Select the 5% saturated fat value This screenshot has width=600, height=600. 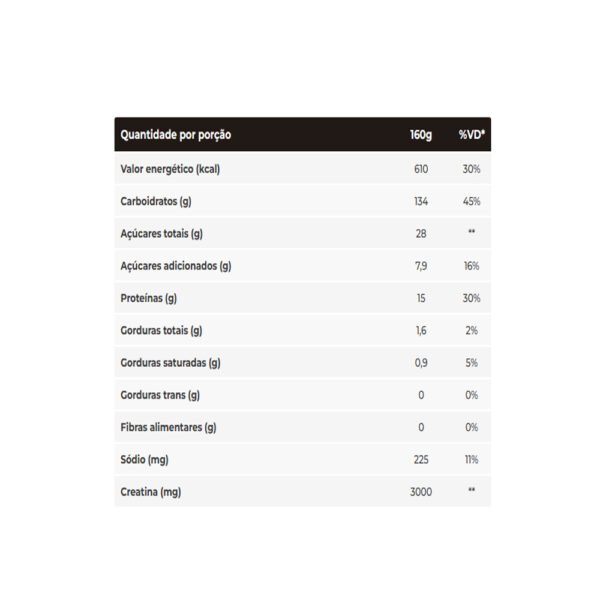471,363
